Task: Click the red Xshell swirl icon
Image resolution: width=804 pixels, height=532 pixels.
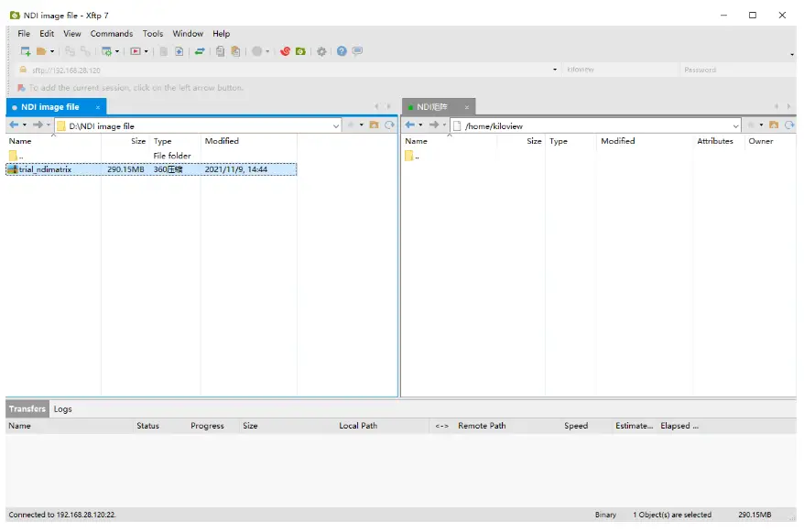Action: pos(285,51)
